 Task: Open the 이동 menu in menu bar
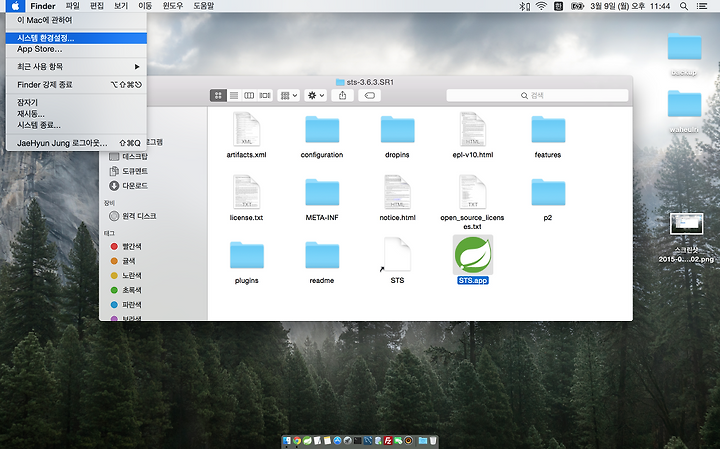coord(145,6)
